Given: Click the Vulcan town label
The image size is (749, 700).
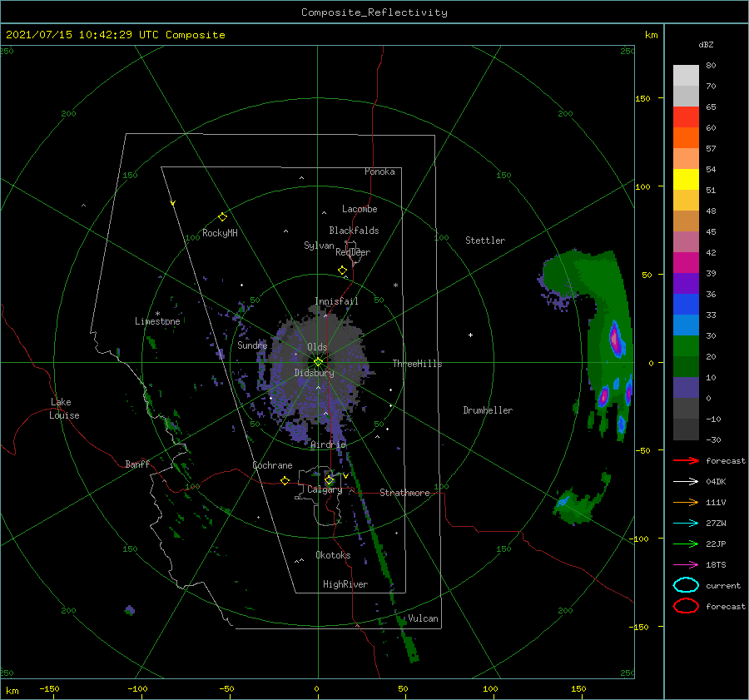Looking at the screenshot, I should click(423, 618).
